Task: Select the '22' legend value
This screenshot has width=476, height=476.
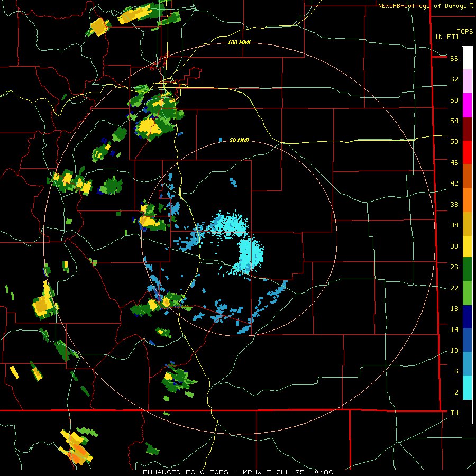Action: click(x=454, y=288)
